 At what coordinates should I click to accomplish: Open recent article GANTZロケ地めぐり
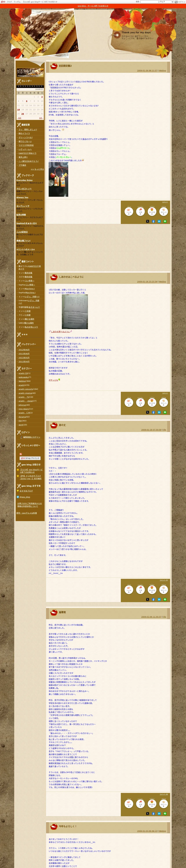(x=27, y=153)
